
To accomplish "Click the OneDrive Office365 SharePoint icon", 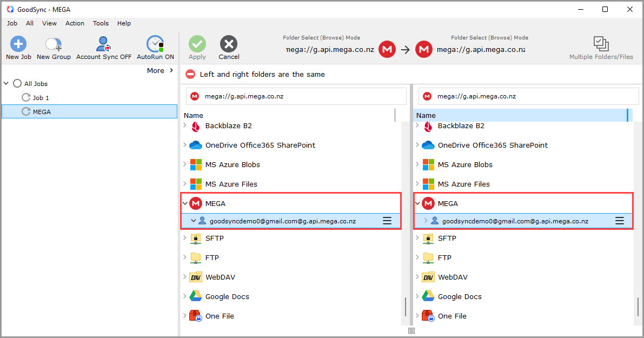I will (x=195, y=145).
